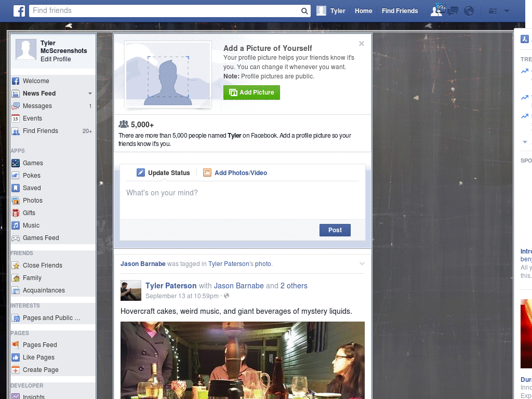
Task: Click the Gifts icon
Action: coord(15,213)
